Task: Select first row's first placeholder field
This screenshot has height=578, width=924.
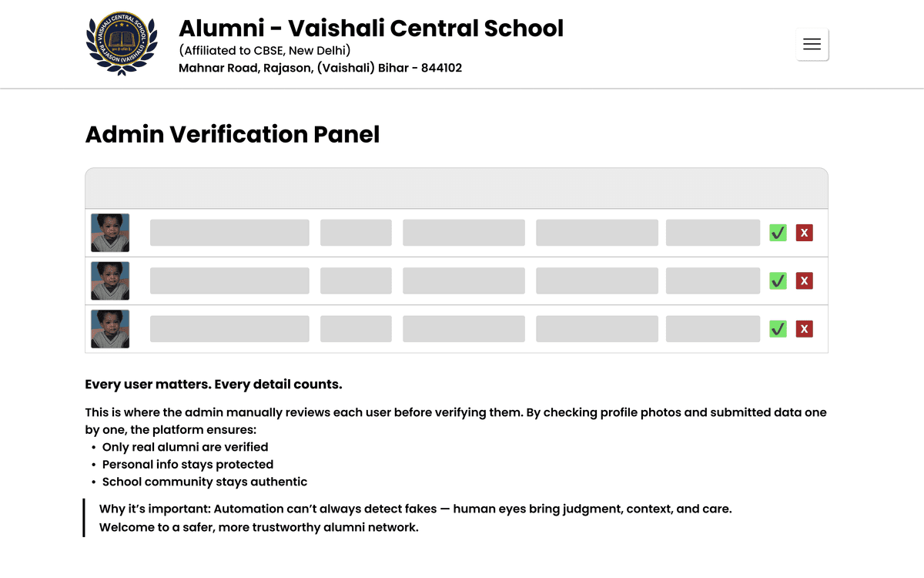Action: [229, 233]
